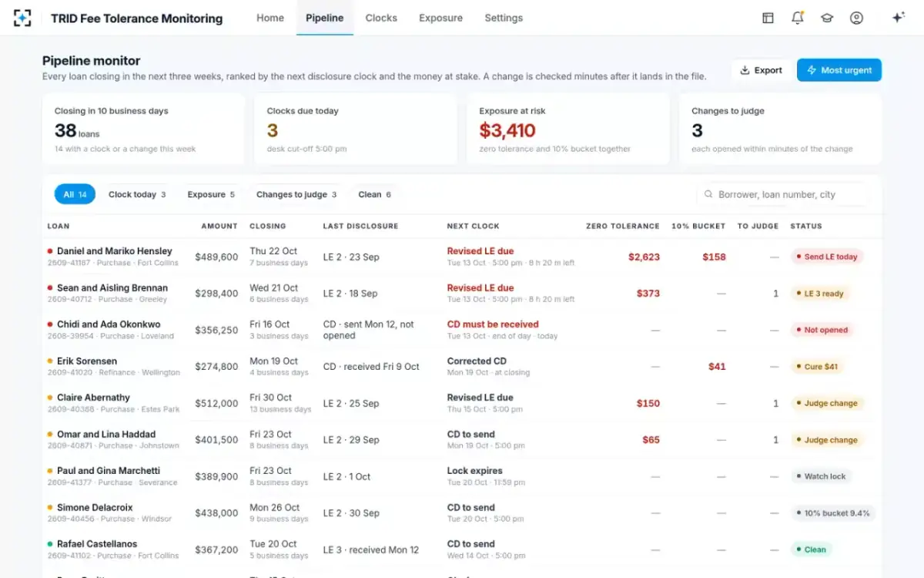Select the Pipeline tab
The image size is (924, 578).
click(325, 18)
